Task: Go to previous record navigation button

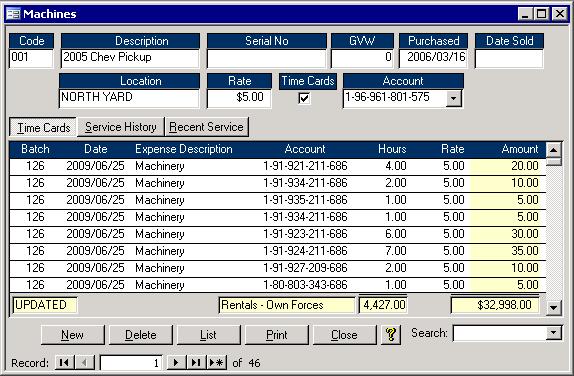Action: (x=85, y=363)
